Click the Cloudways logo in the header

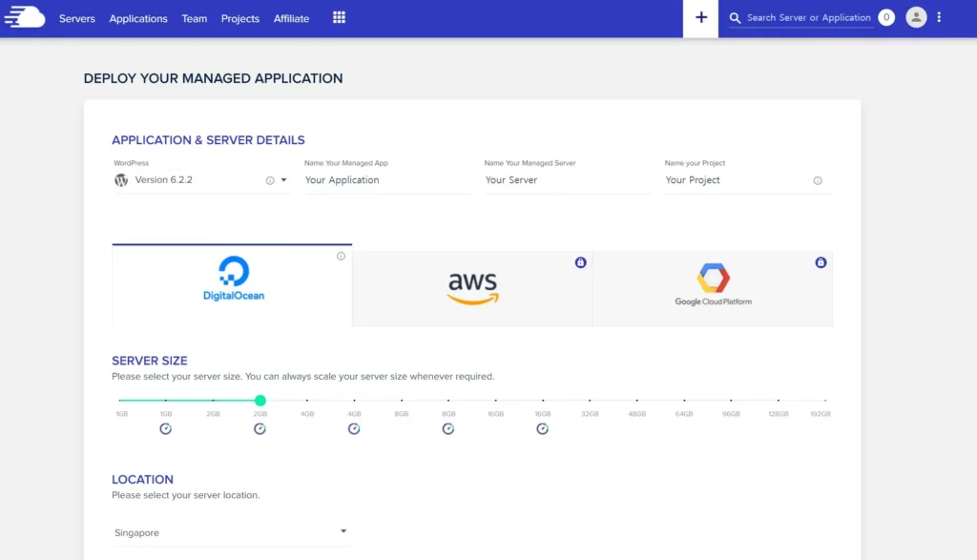25,17
